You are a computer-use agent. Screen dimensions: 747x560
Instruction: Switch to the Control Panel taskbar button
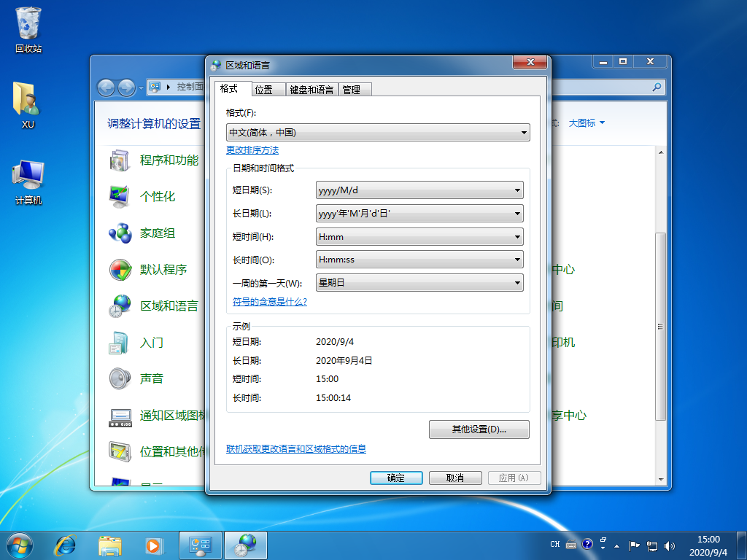[x=201, y=545]
